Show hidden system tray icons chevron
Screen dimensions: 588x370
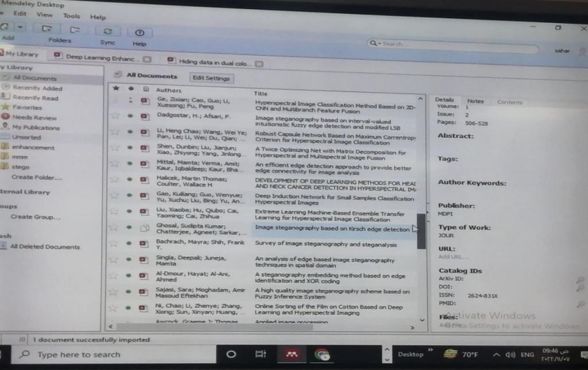coord(496,354)
